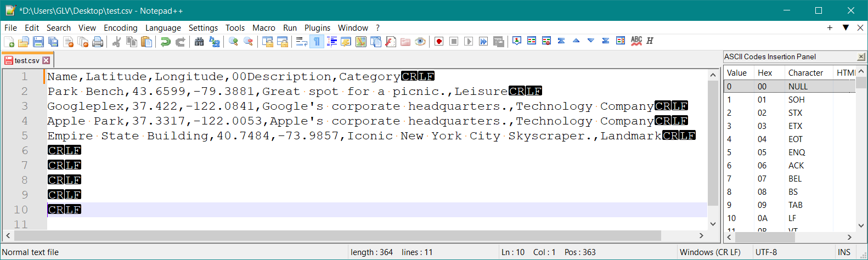The height and width of the screenshot is (260, 868).
Task: Open a file using the folder icon
Action: [24, 42]
